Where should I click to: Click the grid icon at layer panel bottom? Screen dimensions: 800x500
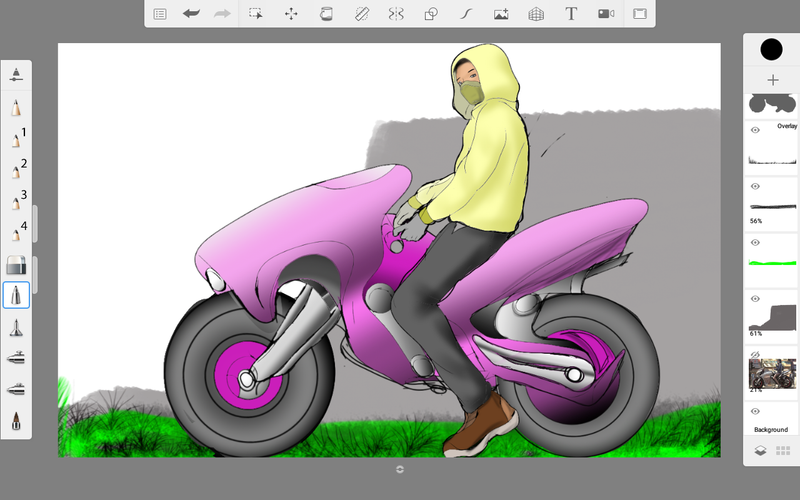(x=783, y=451)
